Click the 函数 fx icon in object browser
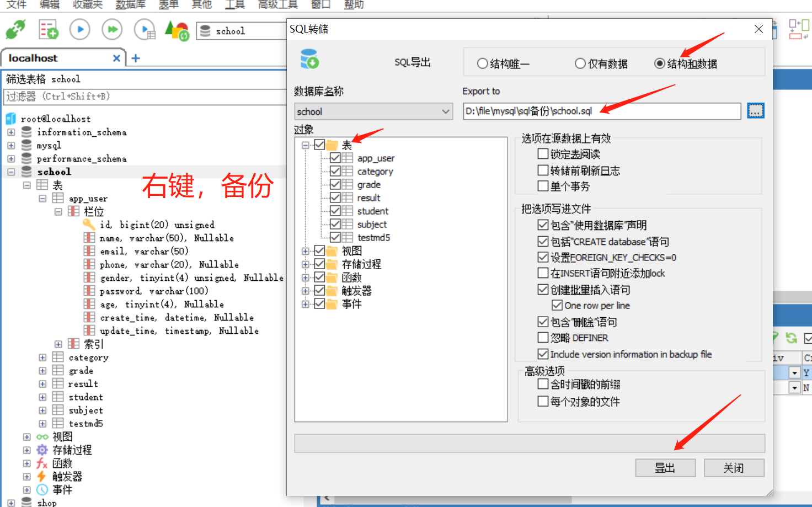This screenshot has width=812, height=507. (x=42, y=463)
